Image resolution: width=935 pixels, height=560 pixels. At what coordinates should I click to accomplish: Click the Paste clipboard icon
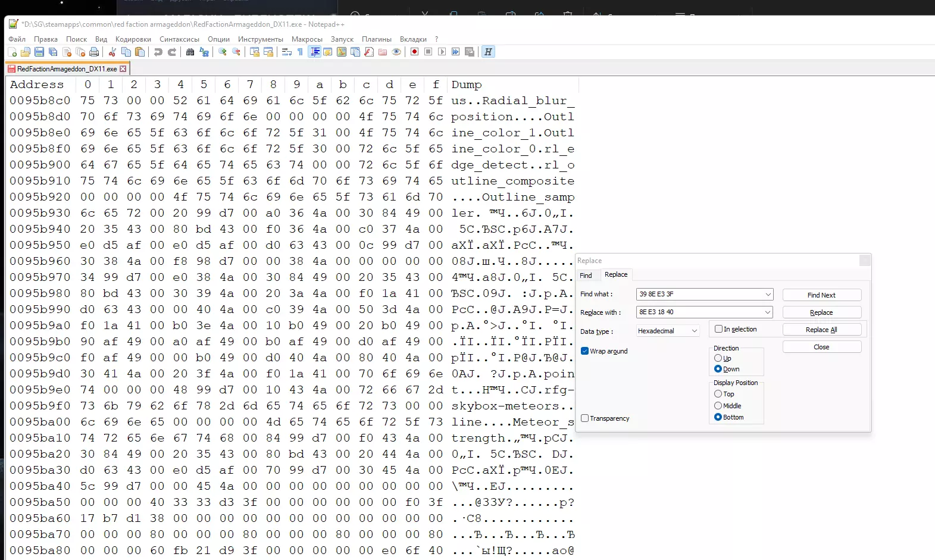[139, 52]
